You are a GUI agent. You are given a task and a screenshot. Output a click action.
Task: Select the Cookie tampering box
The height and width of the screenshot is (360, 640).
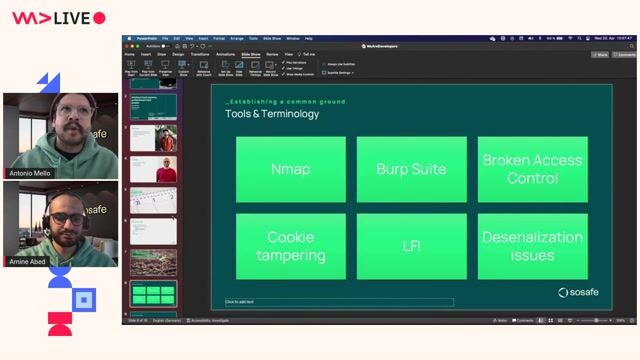(291, 247)
